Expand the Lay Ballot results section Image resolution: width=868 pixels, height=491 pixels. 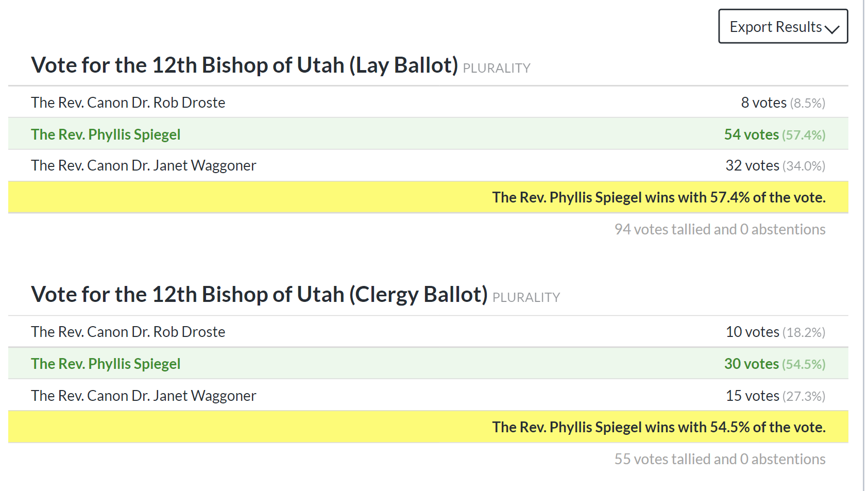245,64
